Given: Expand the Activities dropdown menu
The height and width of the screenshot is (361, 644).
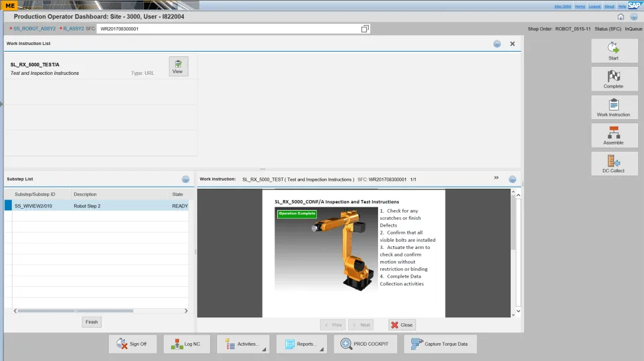Looking at the screenshot, I should tap(243, 344).
